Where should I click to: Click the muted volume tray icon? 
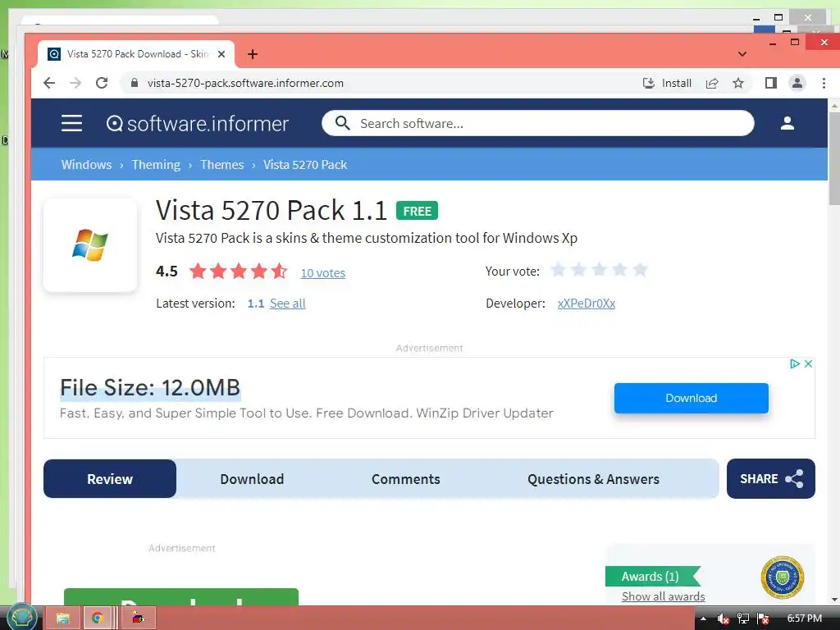pos(724,619)
